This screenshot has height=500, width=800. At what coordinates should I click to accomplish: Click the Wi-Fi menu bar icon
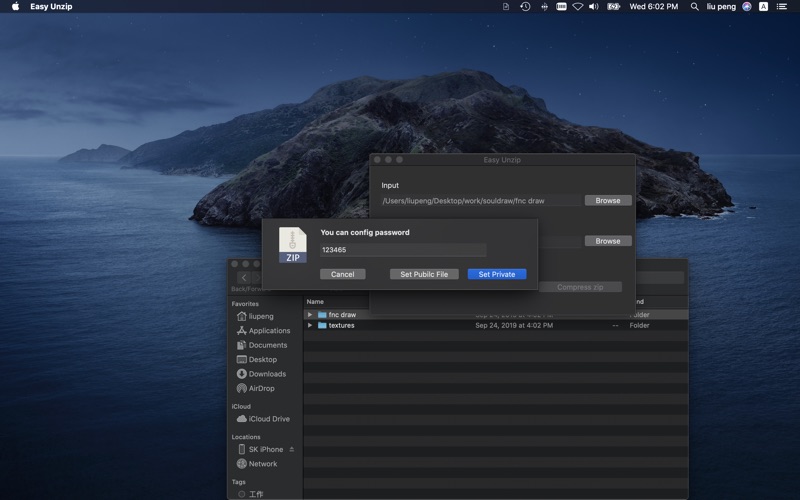578,7
